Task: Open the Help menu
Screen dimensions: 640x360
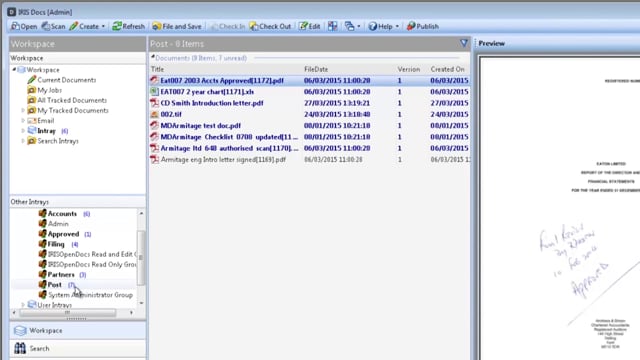Action: click(x=383, y=27)
